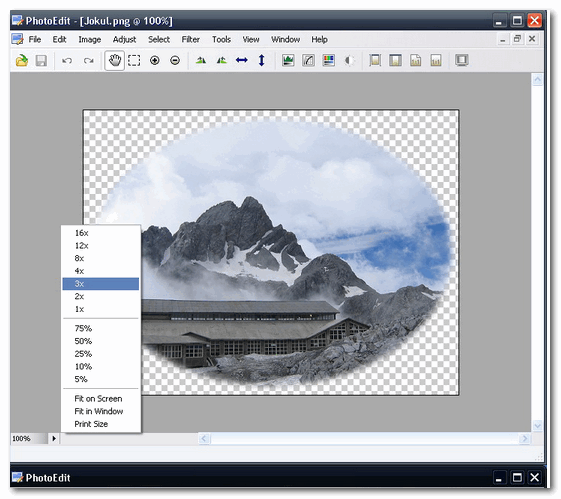The image size is (561, 499).
Task: Open the Filter menu
Action: click(x=190, y=39)
